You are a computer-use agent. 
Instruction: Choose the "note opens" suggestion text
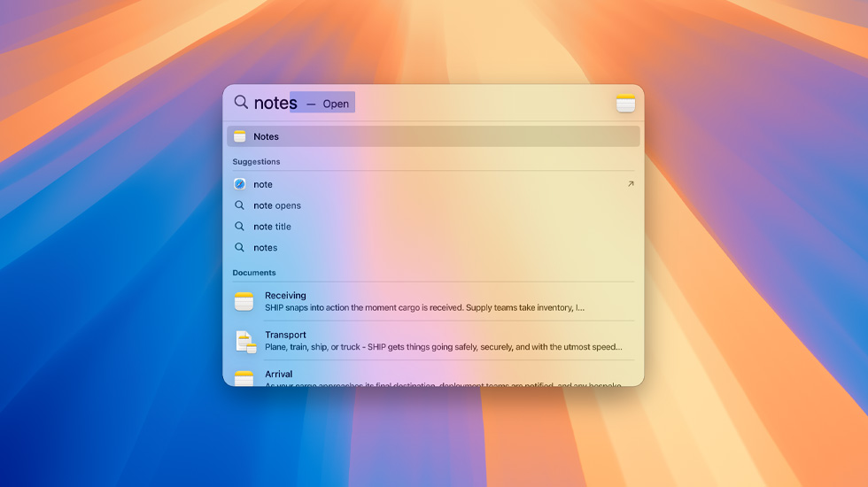point(277,205)
